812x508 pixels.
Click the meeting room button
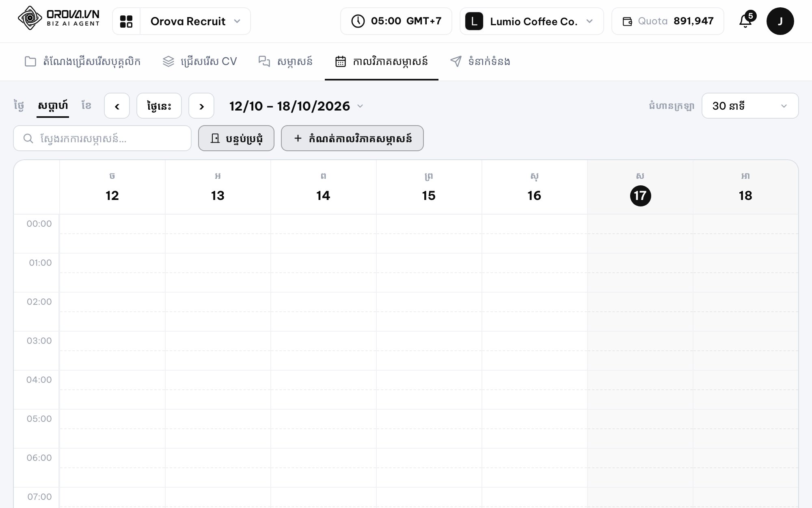[236, 138]
